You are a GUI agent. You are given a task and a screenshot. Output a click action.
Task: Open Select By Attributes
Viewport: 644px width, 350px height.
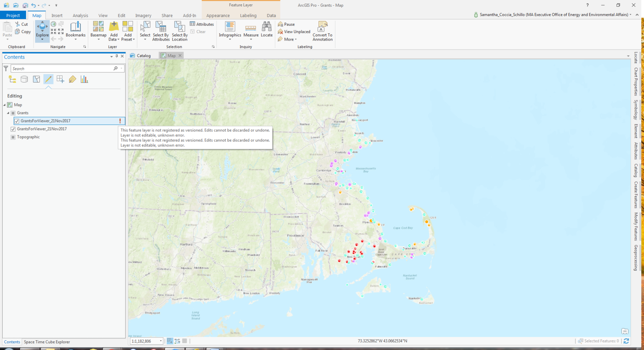[161, 31]
